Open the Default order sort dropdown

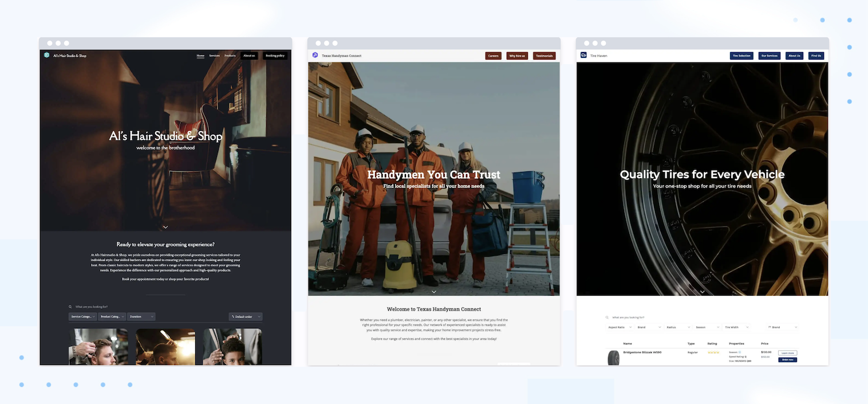246,316
